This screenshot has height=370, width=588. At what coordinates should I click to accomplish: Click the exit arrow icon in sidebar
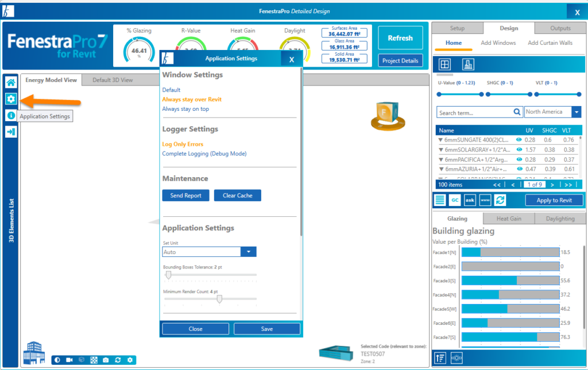11,132
